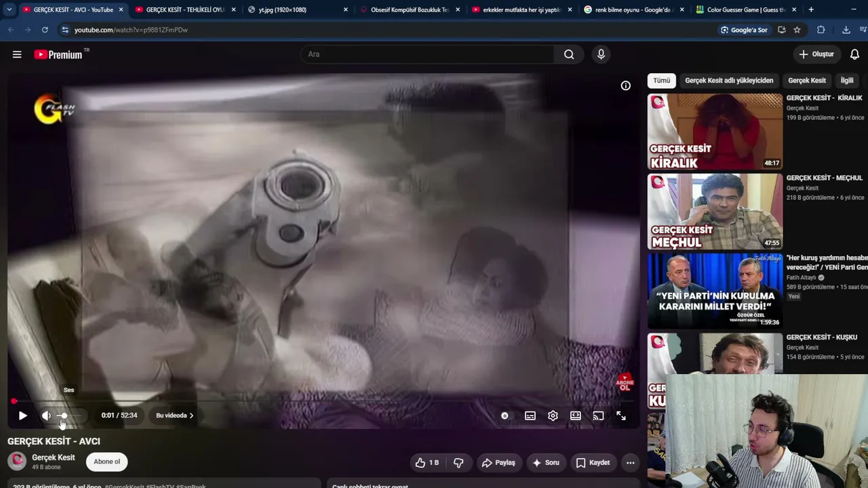
Task: Click the address bar URL
Action: point(131,30)
